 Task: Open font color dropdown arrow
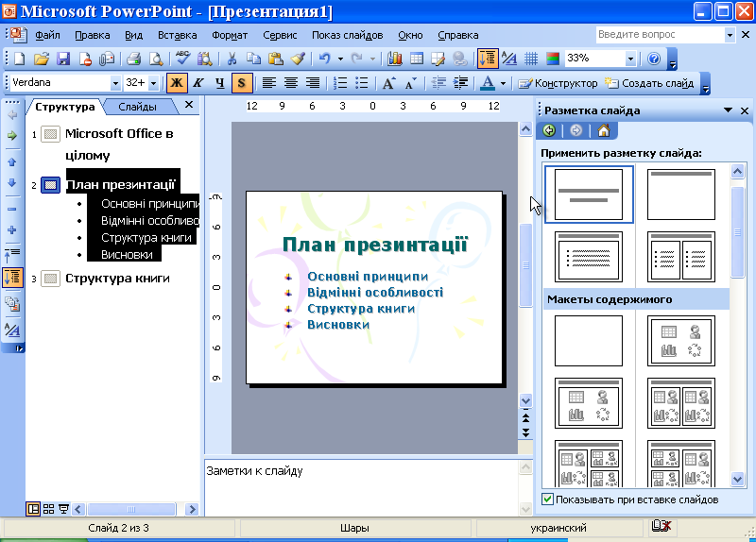pyautogui.click(x=503, y=83)
